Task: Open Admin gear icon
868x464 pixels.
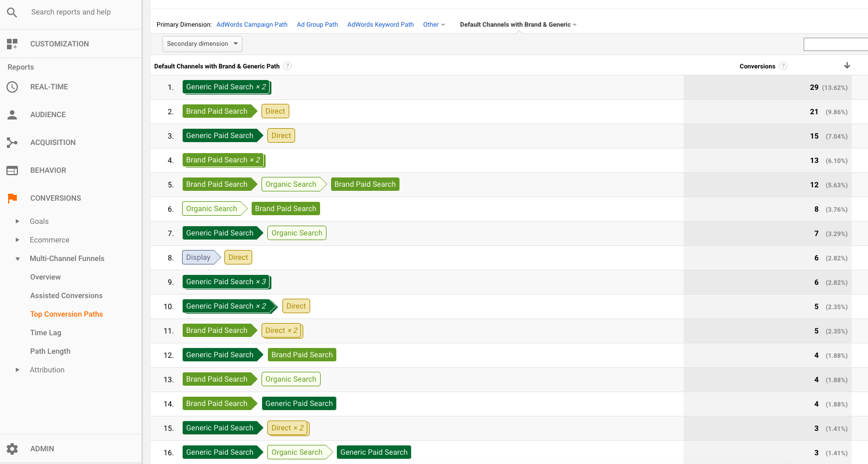Action: (12, 449)
